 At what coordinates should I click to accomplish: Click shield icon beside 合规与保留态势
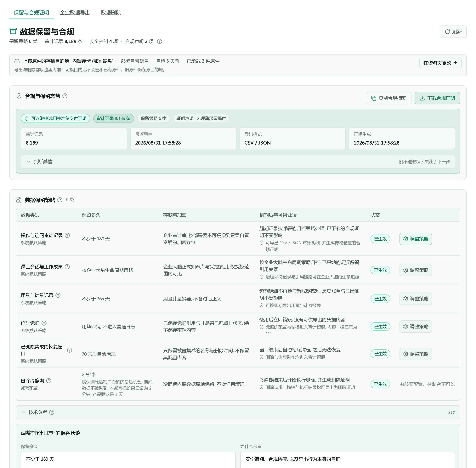click(x=19, y=96)
